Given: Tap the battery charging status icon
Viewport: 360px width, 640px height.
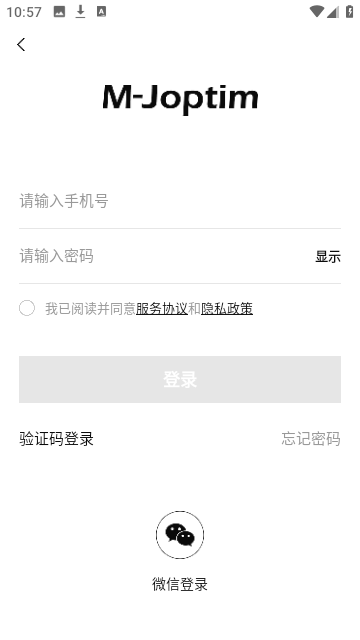Looking at the screenshot, I should tap(349, 11).
